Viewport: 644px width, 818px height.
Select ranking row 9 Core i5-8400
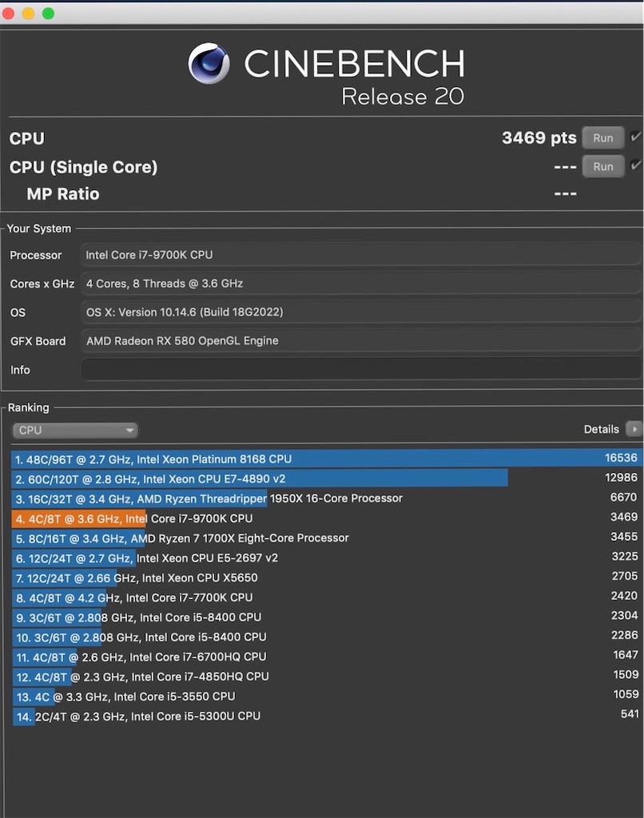(x=327, y=617)
